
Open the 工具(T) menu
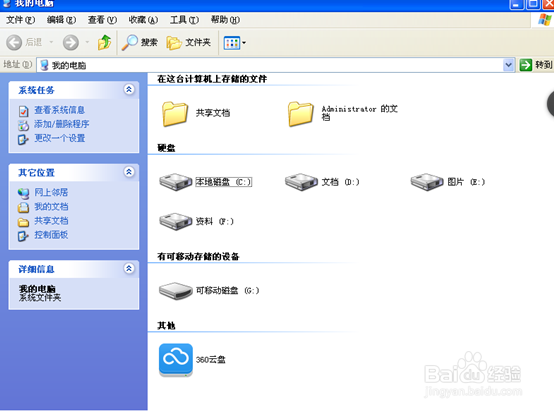pos(184,20)
